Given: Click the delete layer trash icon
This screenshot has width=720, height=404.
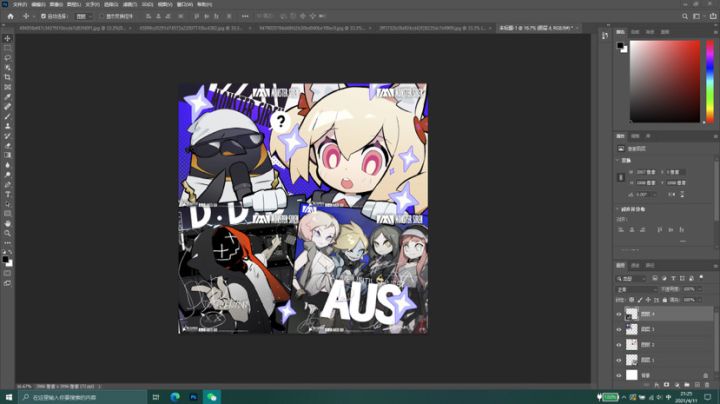Looking at the screenshot, I should [707, 385].
